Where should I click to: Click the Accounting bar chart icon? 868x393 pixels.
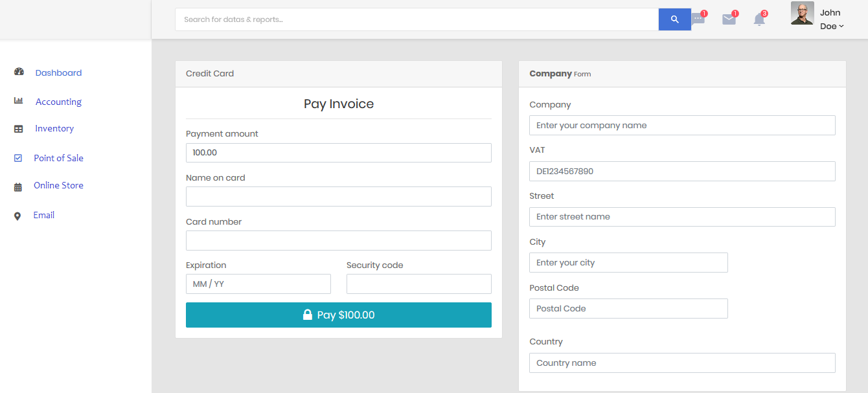click(19, 101)
